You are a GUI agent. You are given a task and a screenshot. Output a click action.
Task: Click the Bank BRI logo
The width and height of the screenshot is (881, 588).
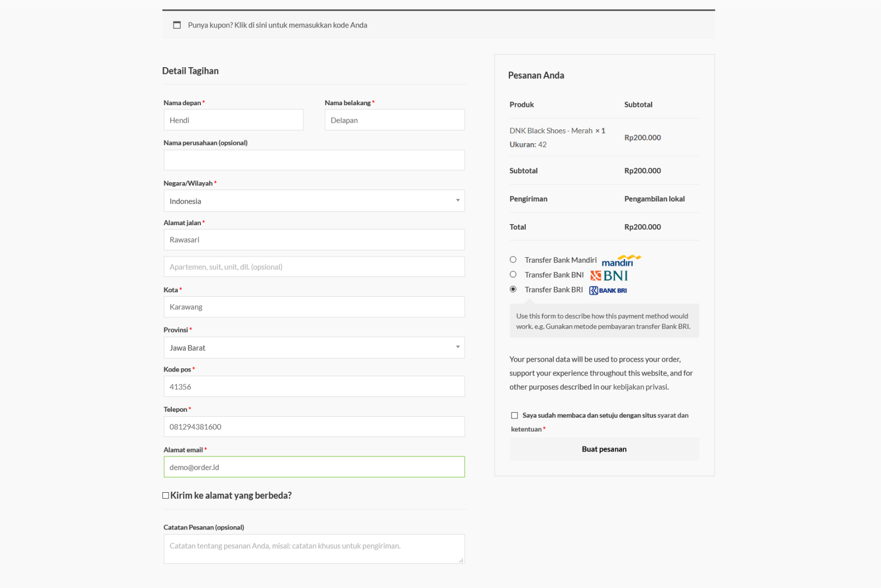tap(608, 290)
